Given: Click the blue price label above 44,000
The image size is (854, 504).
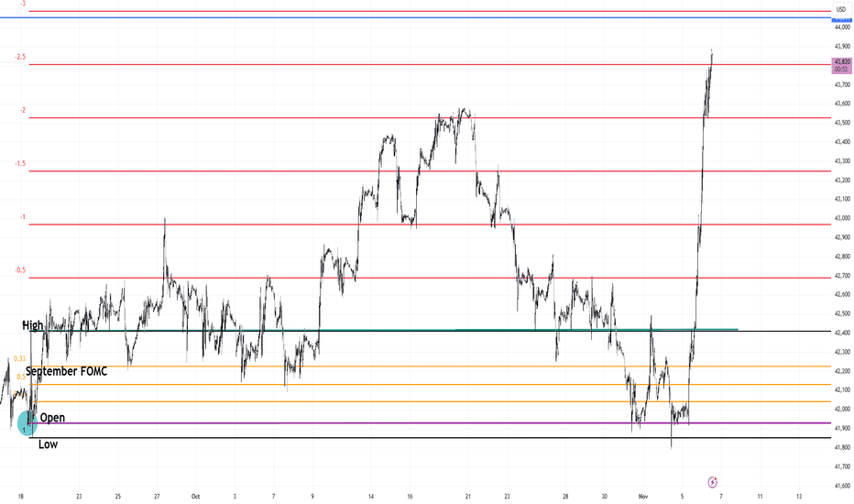Looking at the screenshot, I should [x=842, y=18].
